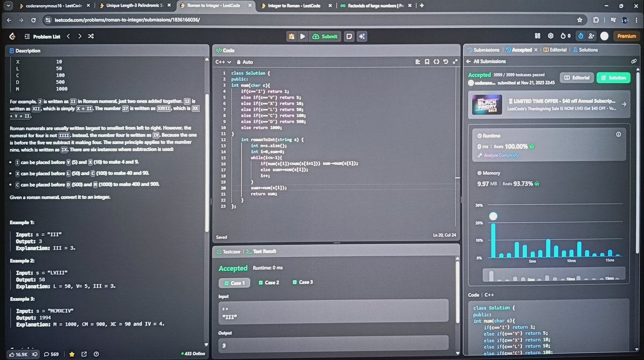Switch to browser tab Integer to Roman
This screenshot has width=644, height=360.
tap(296, 5)
